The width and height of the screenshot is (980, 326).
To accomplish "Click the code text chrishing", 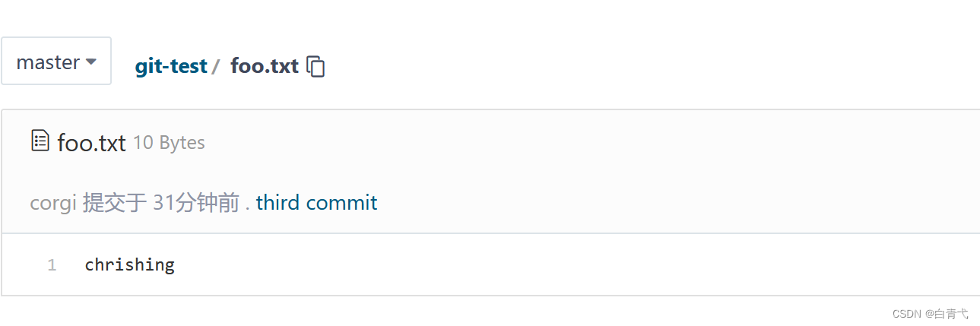I will point(130,264).
